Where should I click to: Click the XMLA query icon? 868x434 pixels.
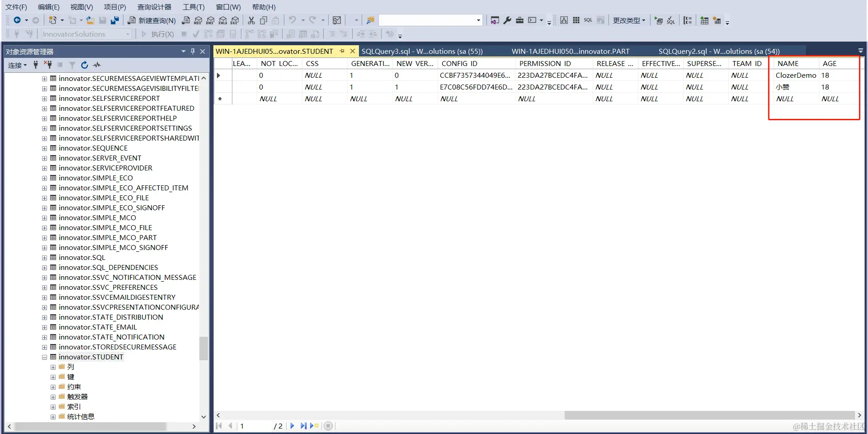pyautogui.click(x=222, y=20)
